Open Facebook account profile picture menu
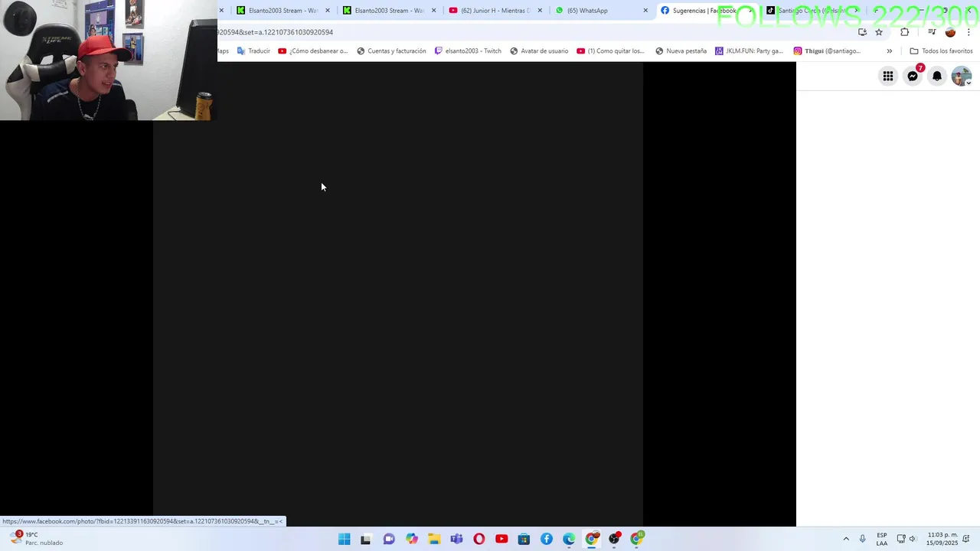 coord(961,76)
